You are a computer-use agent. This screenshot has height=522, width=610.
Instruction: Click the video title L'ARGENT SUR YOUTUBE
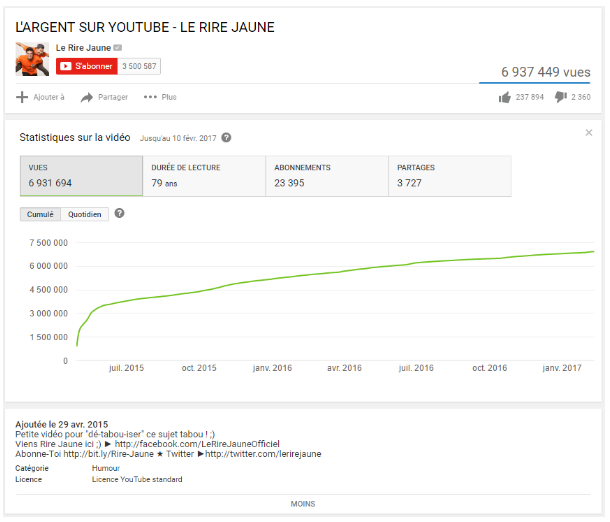[x=145, y=27]
